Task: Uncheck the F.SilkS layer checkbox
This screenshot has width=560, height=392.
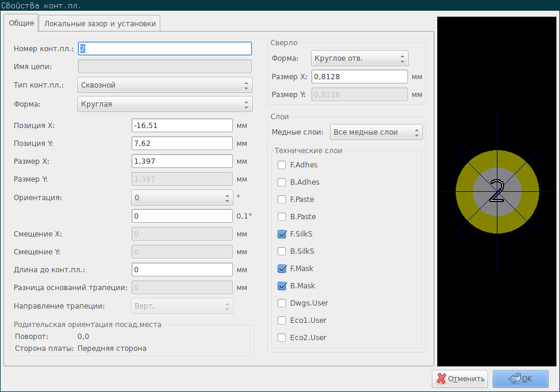Action: coord(282,234)
